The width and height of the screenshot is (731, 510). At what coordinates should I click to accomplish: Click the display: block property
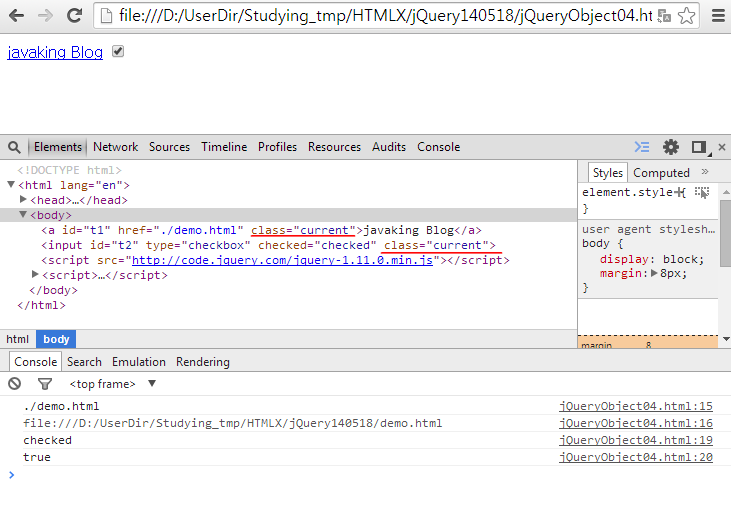(x=652, y=259)
